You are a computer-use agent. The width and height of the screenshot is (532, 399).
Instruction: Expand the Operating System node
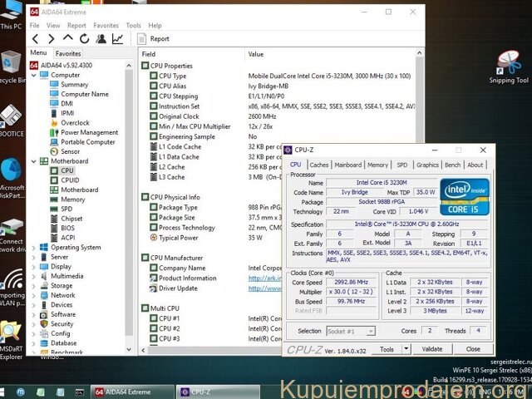coord(33,247)
